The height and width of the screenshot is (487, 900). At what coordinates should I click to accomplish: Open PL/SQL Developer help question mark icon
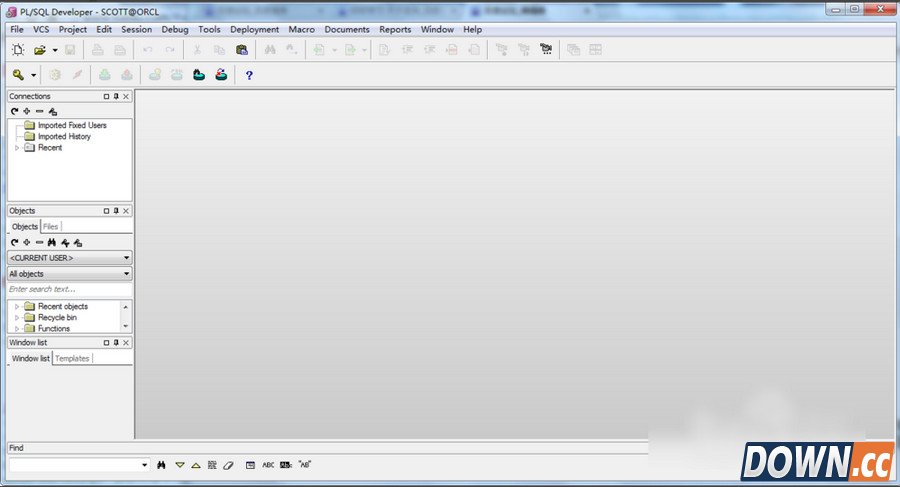(x=249, y=75)
